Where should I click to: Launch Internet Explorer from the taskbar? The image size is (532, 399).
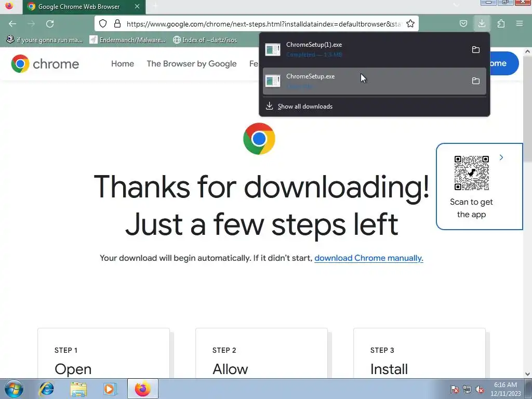click(x=46, y=389)
